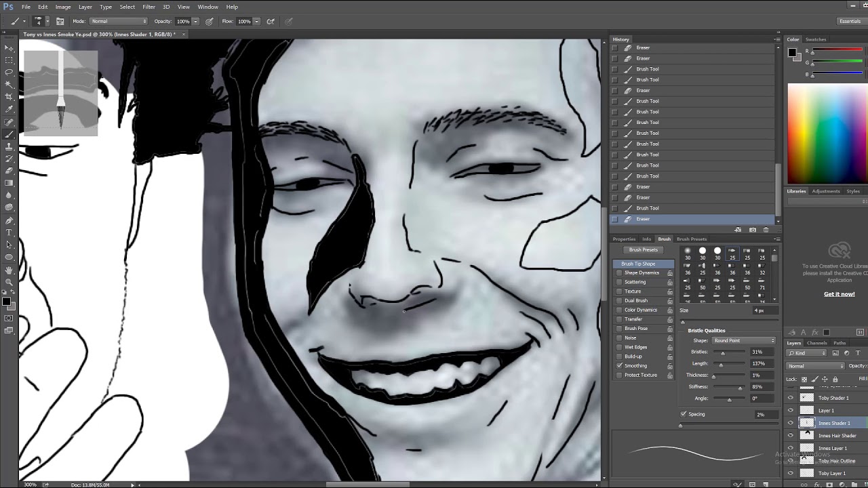Open the Opacity slider dropdown arrow
The image size is (868, 488).
tap(196, 21)
